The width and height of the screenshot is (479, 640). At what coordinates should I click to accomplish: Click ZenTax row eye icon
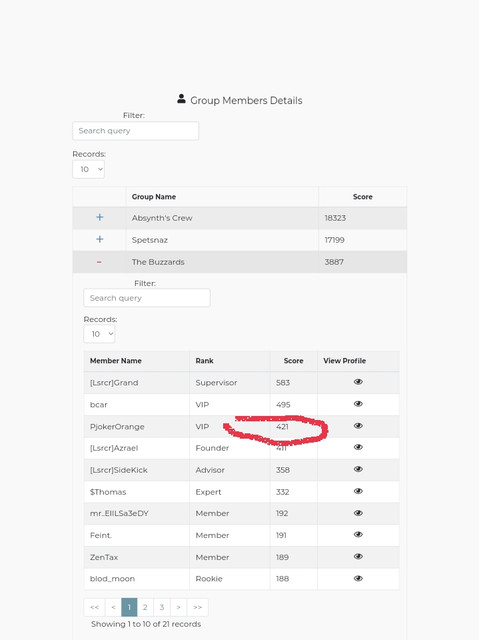click(358, 556)
